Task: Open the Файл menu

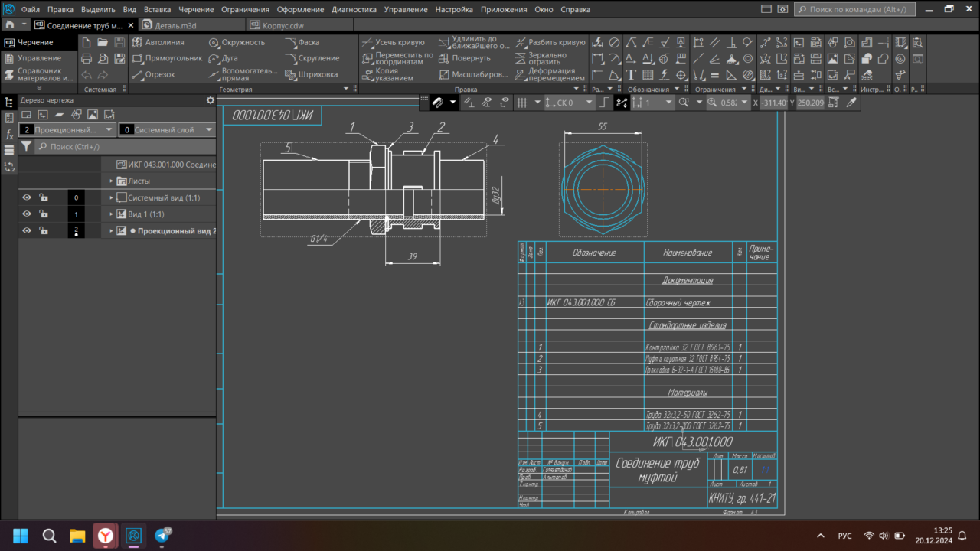Action: click(31, 9)
